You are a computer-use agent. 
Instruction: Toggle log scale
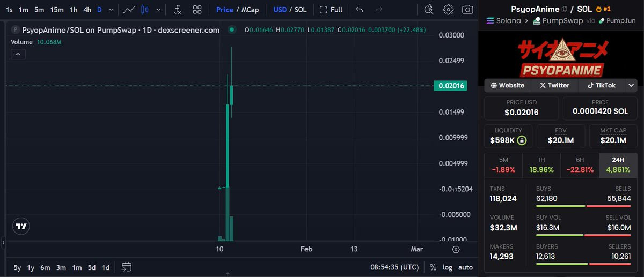coord(448,267)
